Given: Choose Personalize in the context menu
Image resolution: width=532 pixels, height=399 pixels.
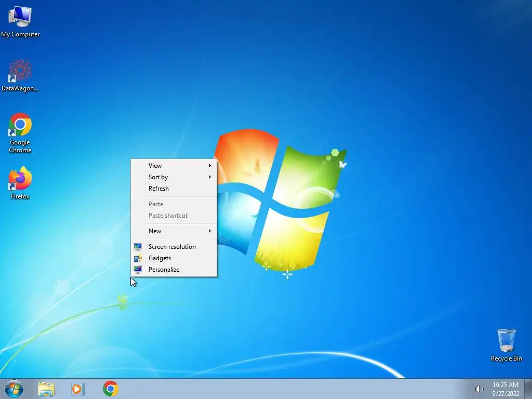Looking at the screenshot, I should click(174, 270).
